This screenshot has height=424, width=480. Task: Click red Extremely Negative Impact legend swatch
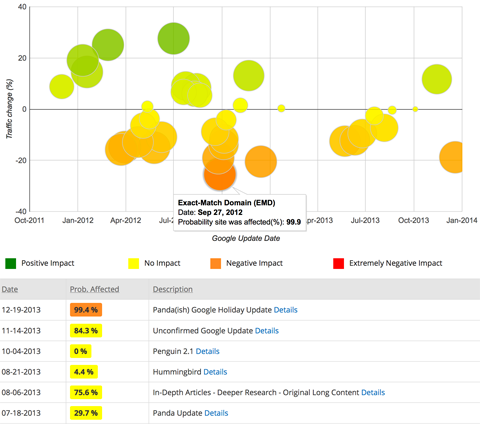339,263
